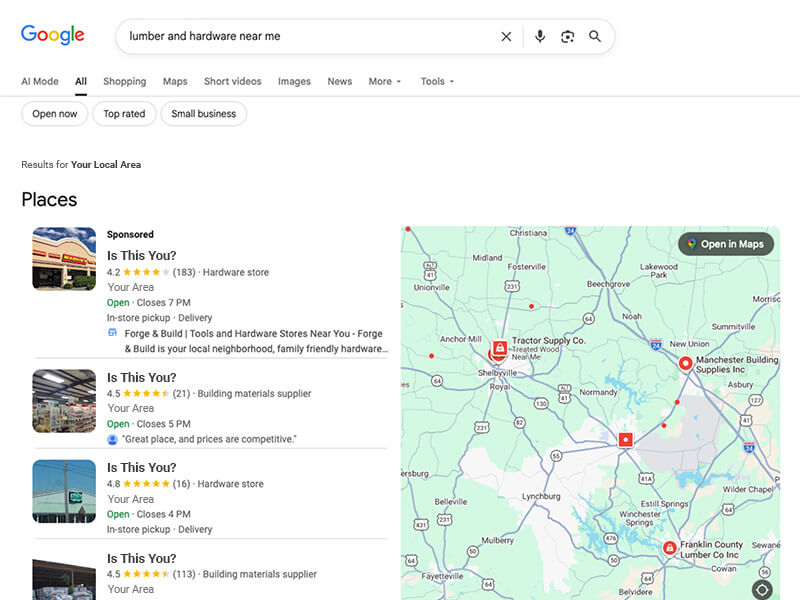
Task: Toggle the Open now filter chip
Action: point(54,114)
